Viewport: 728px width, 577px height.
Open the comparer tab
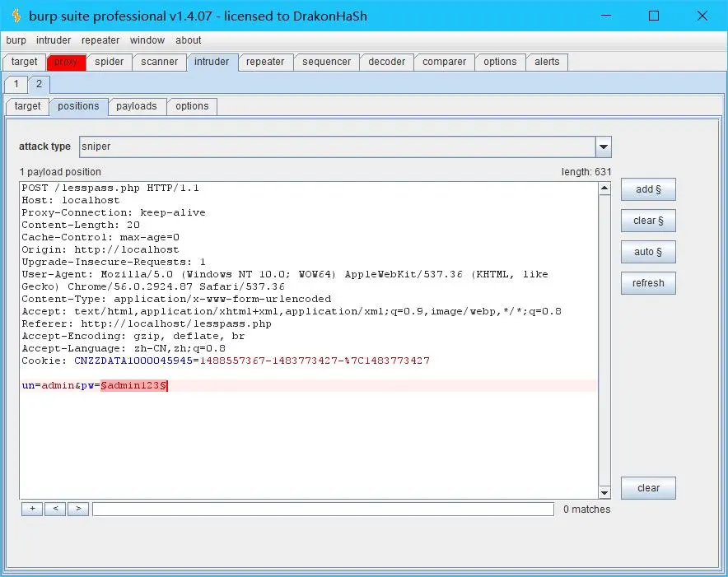(445, 62)
